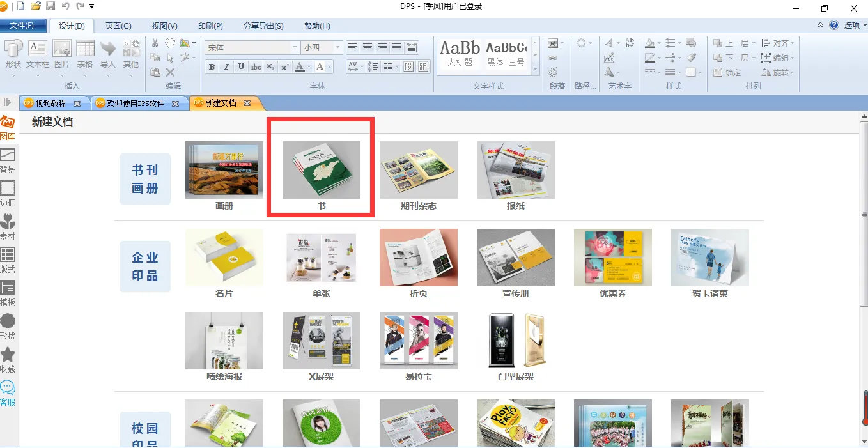This screenshot has height=448, width=868.
Task: Apply the 大标题 text style
Action: [x=460, y=54]
